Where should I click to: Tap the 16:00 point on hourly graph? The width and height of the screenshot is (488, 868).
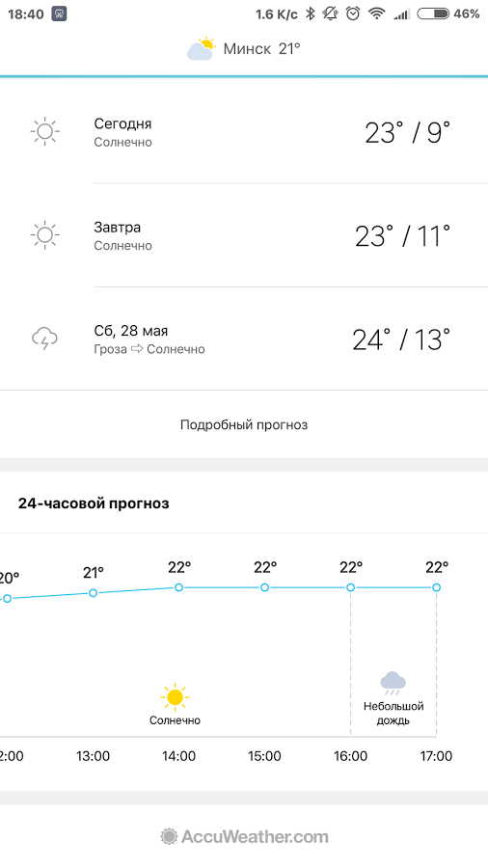(x=351, y=587)
